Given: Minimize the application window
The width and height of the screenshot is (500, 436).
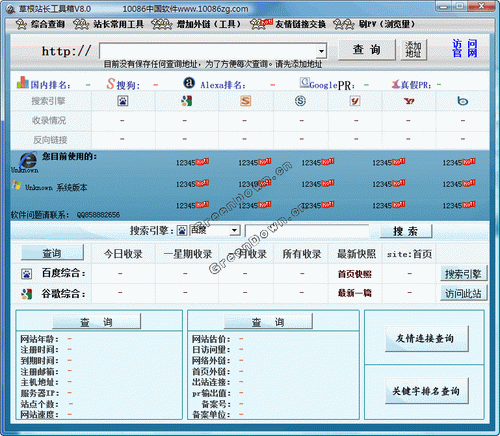Looking at the screenshot, I should coord(444,6).
